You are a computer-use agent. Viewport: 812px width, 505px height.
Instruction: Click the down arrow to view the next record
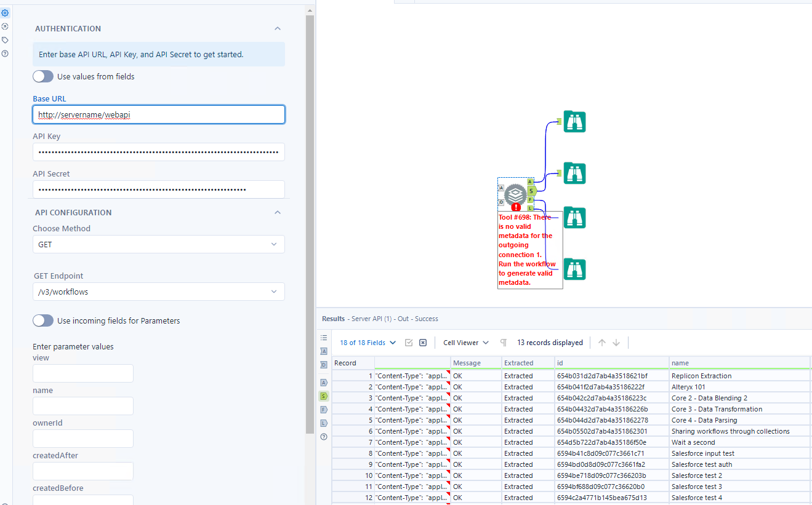tap(616, 343)
